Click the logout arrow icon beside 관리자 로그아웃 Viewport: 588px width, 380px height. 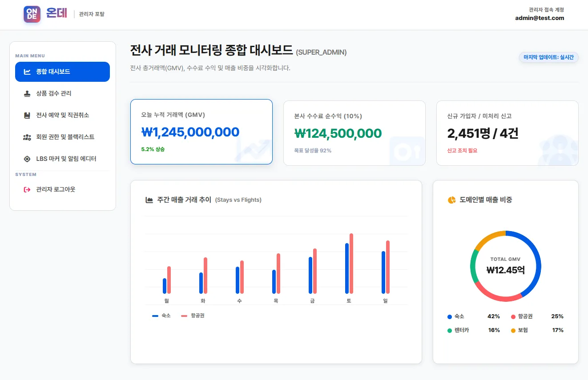27,189
